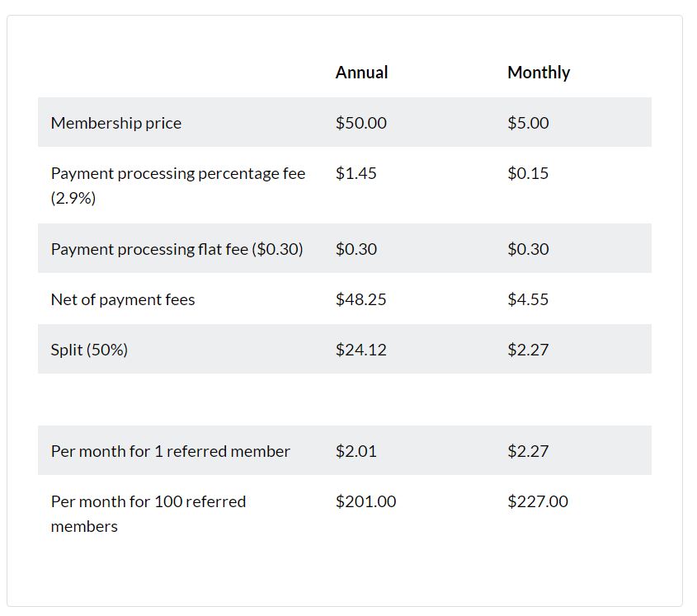Click the $201.00 annual value

tap(365, 501)
